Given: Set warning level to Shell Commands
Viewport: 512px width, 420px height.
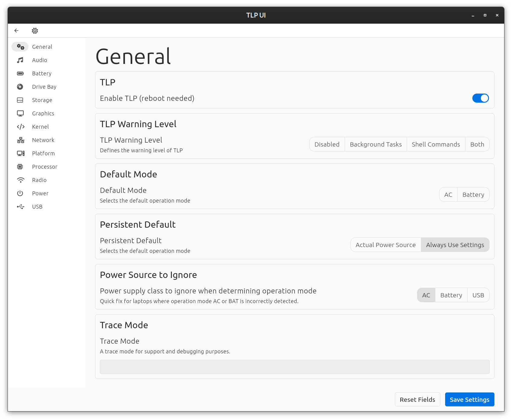Looking at the screenshot, I should click(436, 144).
